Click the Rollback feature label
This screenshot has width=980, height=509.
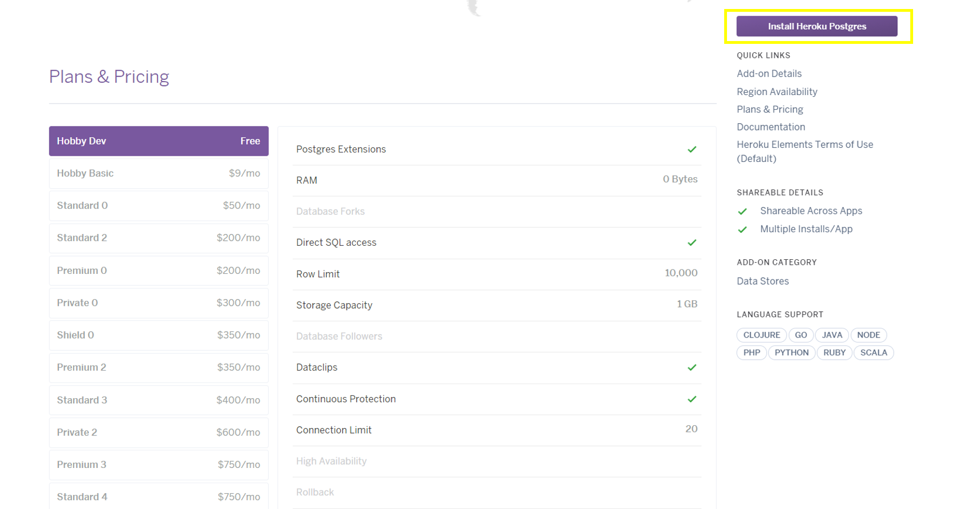[x=315, y=492]
